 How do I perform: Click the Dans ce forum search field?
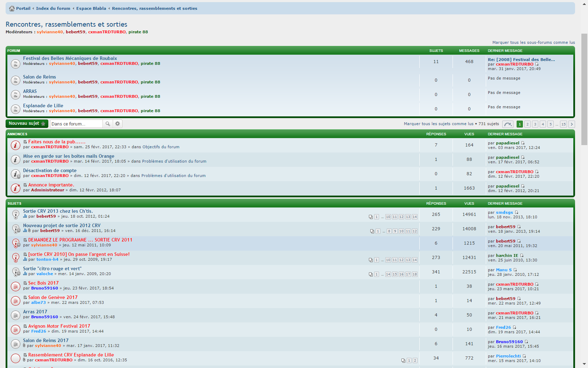coord(76,124)
